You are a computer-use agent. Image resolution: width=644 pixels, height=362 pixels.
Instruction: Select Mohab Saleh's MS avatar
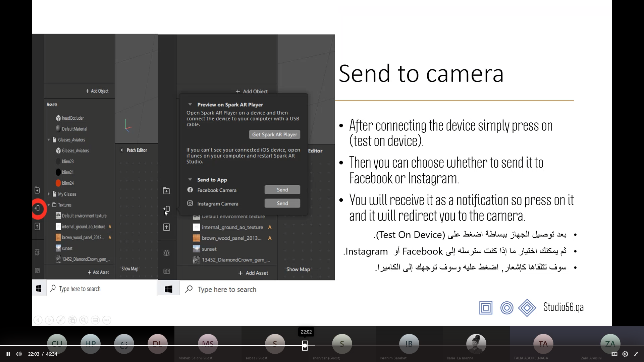tap(208, 344)
